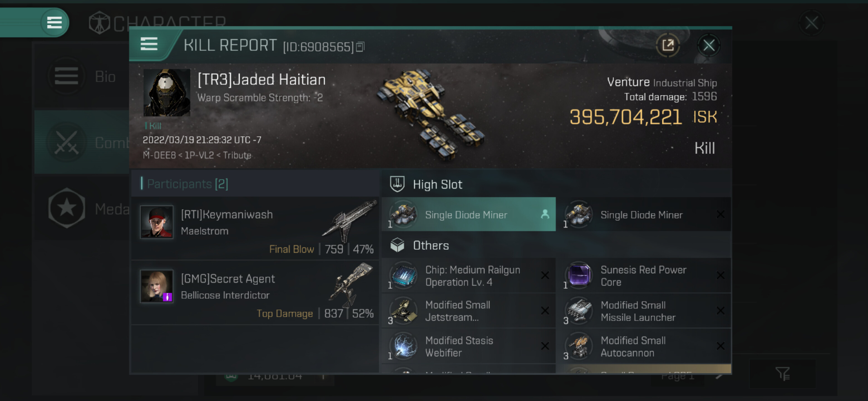Image resolution: width=868 pixels, height=401 pixels.
Task: Open Jaded Haitian's character portrait
Action: (x=166, y=92)
